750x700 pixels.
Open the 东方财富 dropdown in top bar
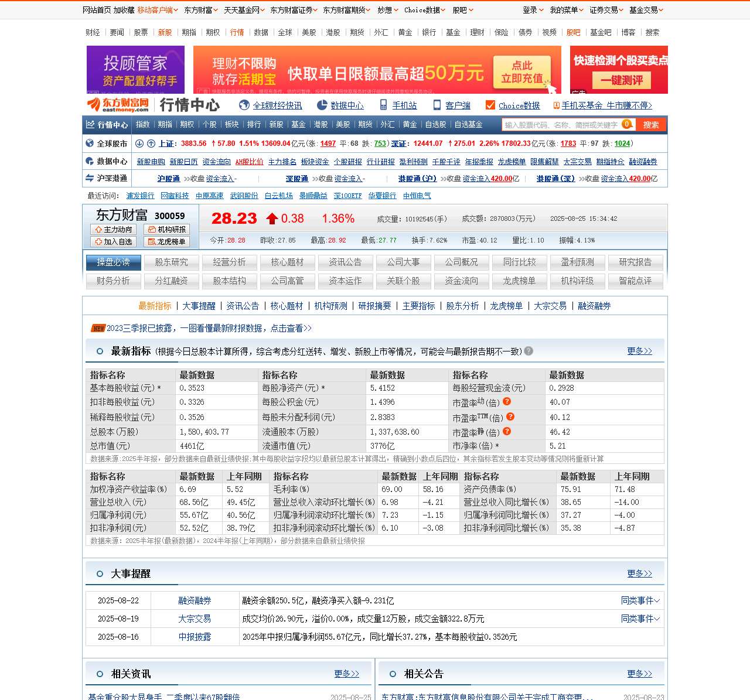point(200,10)
